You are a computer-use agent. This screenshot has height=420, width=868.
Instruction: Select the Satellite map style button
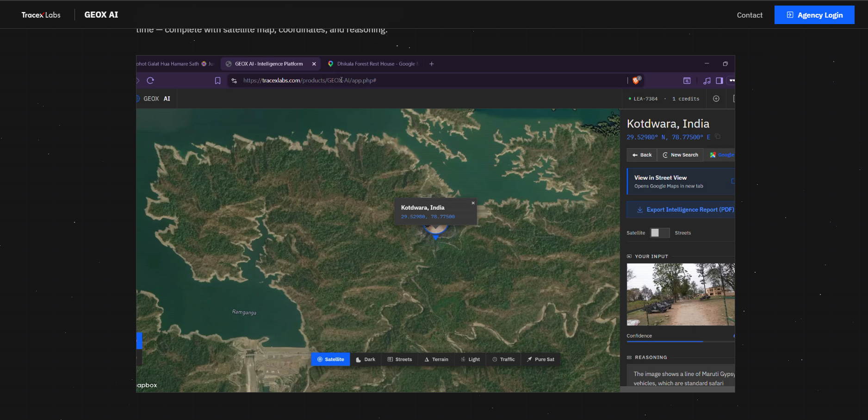(x=330, y=359)
